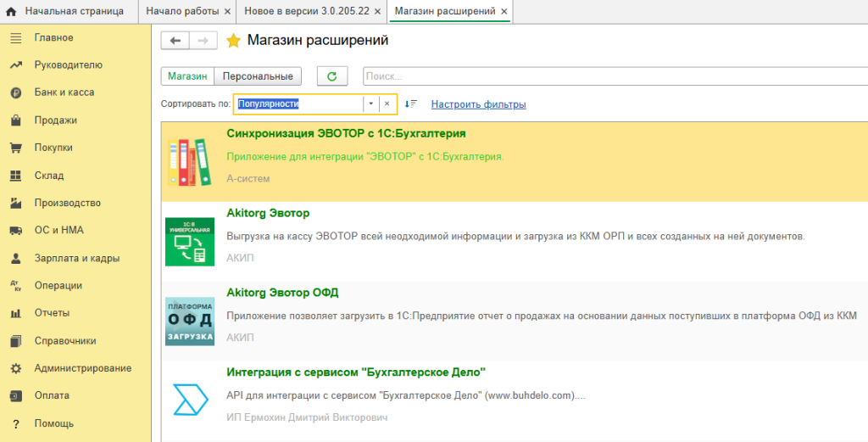Open the home icon Начальная страница
The height and width of the screenshot is (442, 868).
pyautogui.click(x=10, y=12)
